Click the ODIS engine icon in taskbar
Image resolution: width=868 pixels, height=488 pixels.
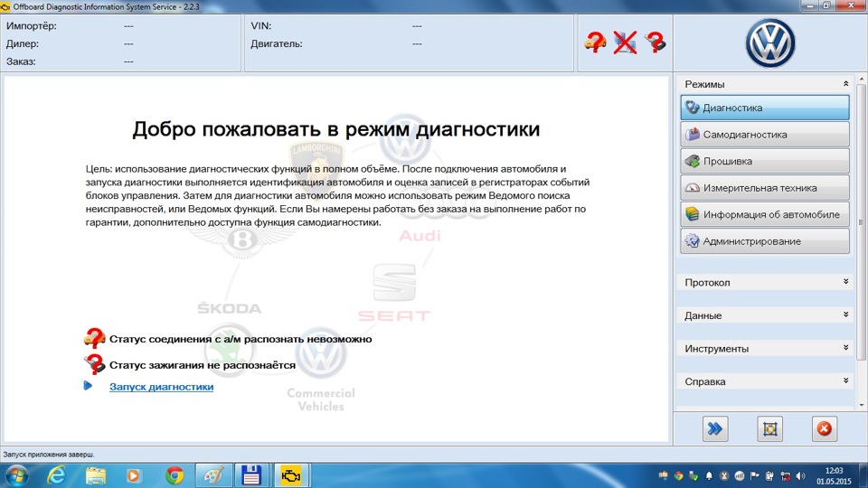[x=291, y=475]
